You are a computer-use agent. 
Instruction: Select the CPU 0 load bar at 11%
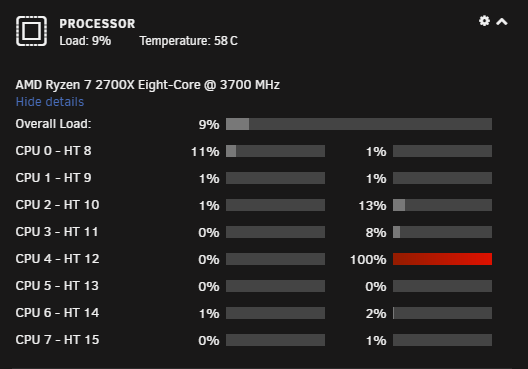point(275,151)
